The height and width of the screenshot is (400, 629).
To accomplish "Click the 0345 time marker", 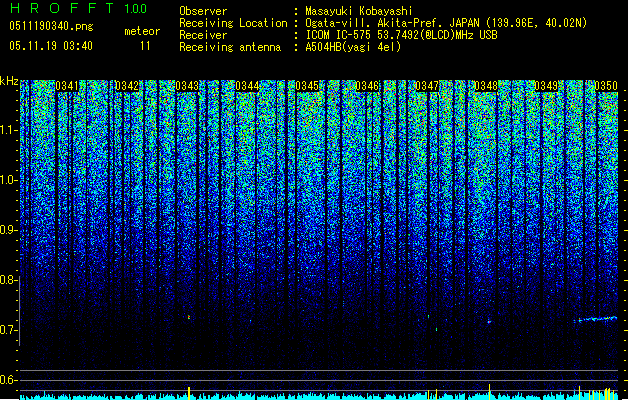I will pyautogui.click(x=307, y=86).
